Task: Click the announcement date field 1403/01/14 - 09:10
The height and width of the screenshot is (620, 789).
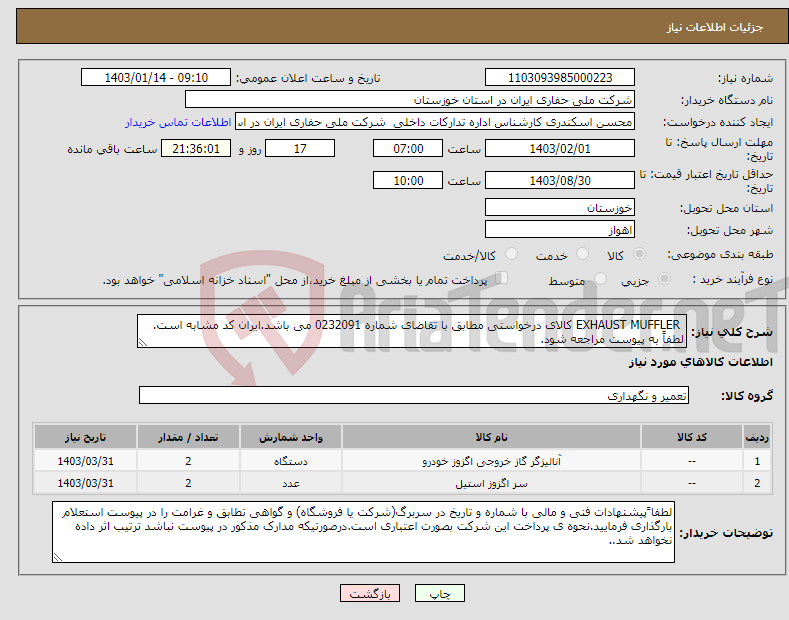Action: (x=156, y=78)
